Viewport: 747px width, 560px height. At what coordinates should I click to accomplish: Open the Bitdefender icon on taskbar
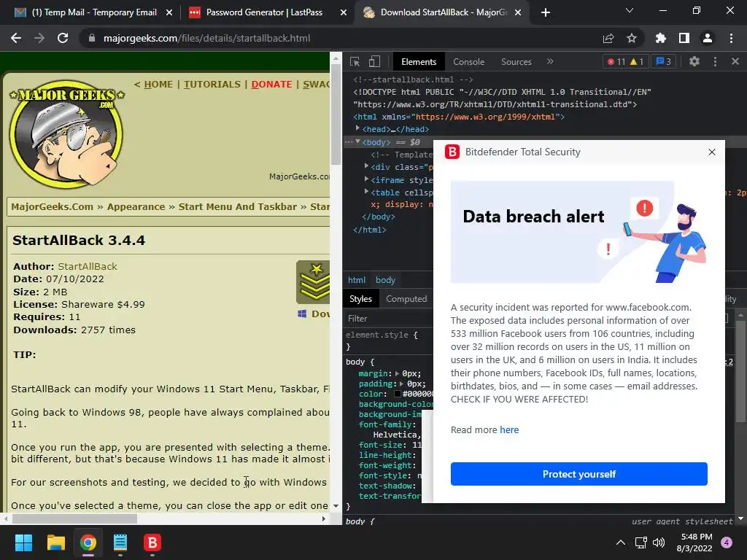tap(152, 542)
